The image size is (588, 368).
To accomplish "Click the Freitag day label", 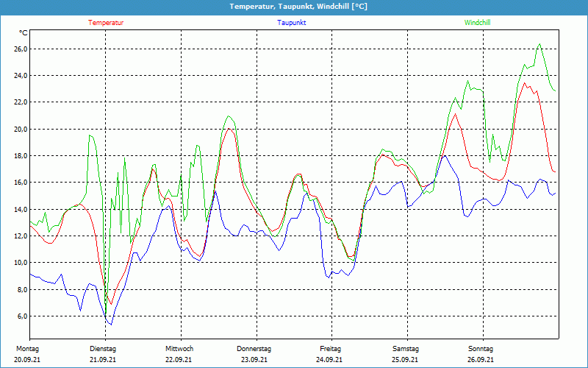I will pos(330,349).
